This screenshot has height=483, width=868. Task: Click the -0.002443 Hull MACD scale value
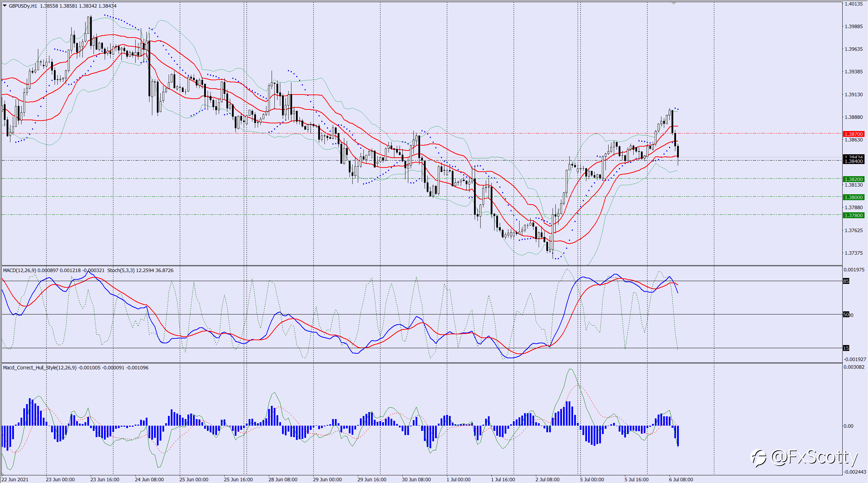pyautogui.click(x=854, y=472)
